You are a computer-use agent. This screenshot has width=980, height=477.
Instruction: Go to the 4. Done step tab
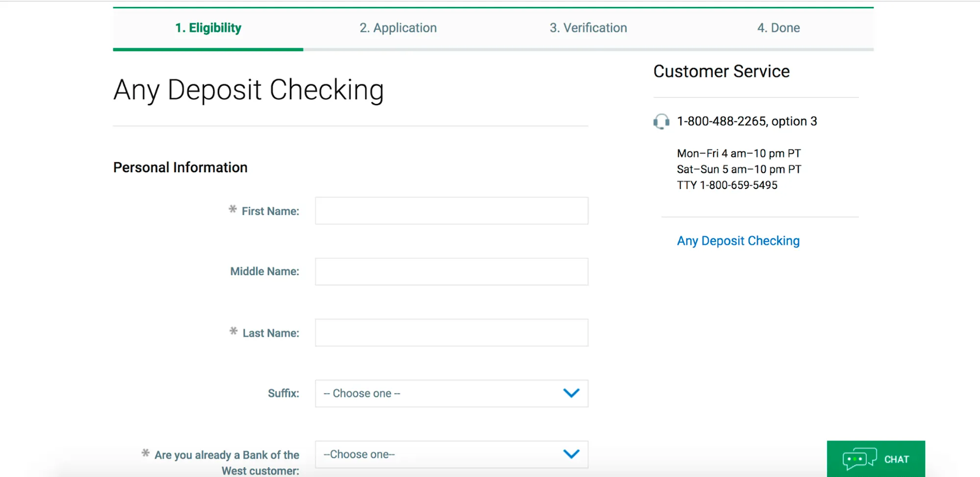click(x=779, y=28)
